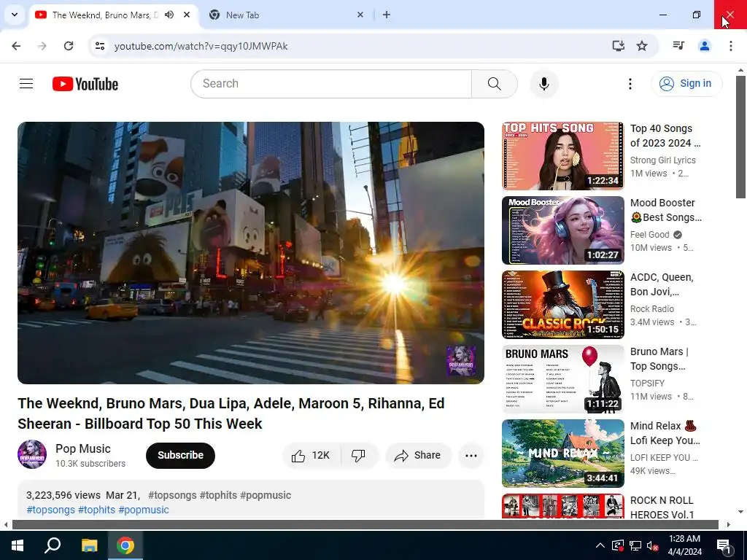Open Pop Music channel avatar
Viewport: 747px width, 560px height.
point(32,454)
